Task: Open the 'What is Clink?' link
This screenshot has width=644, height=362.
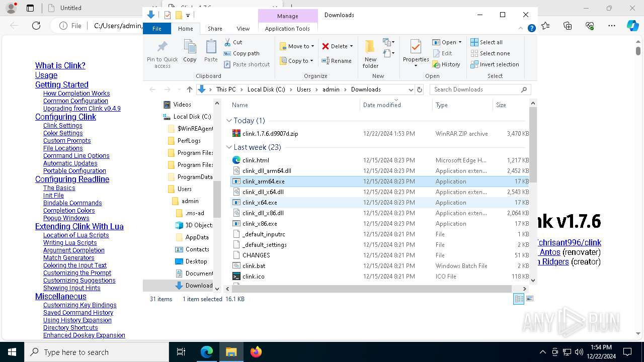Action: pos(60,65)
